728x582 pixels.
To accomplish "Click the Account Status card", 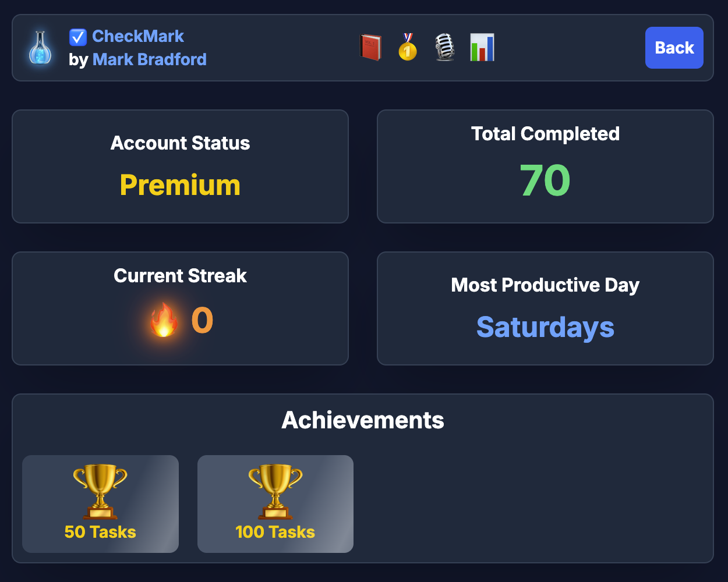I will [180, 166].
